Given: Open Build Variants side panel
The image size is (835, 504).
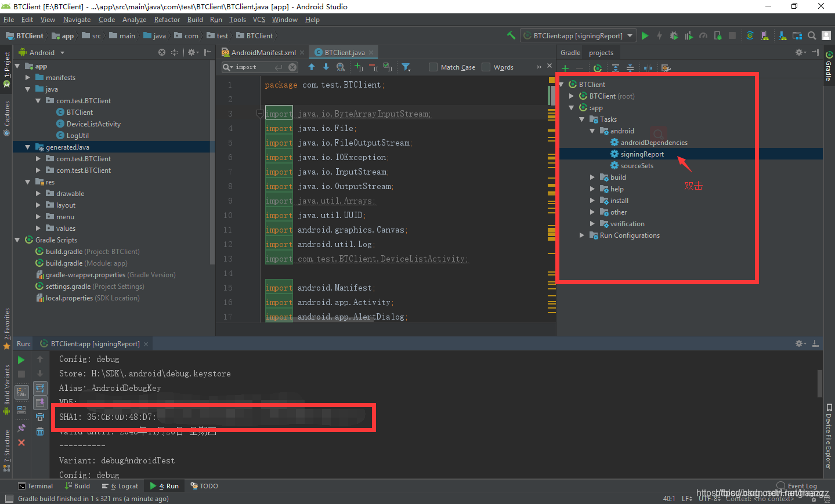Looking at the screenshot, I should point(7,390).
